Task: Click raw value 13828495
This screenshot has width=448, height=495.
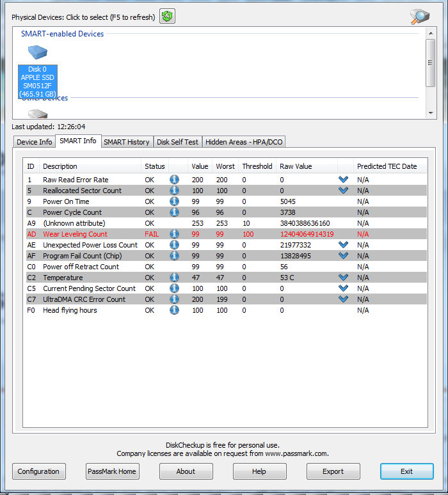Action: (296, 256)
